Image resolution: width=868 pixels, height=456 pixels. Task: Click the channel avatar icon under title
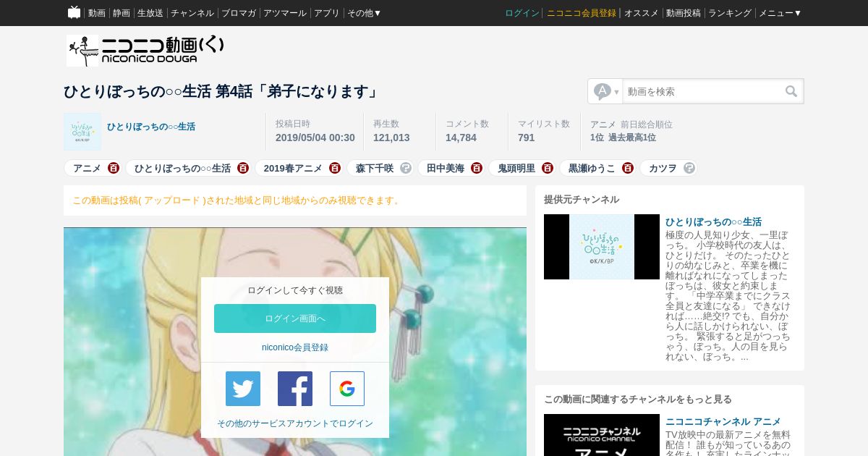coord(82,132)
